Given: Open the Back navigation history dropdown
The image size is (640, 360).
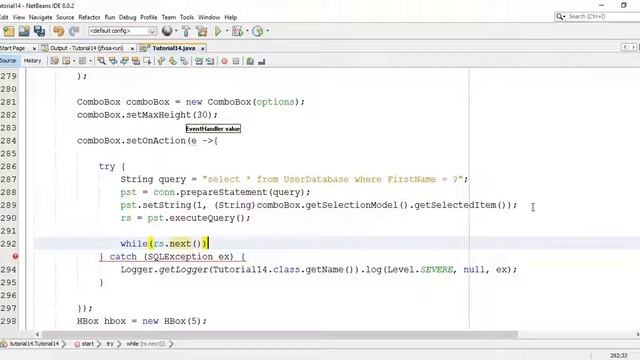Looking at the screenshot, I should coord(74,61).
